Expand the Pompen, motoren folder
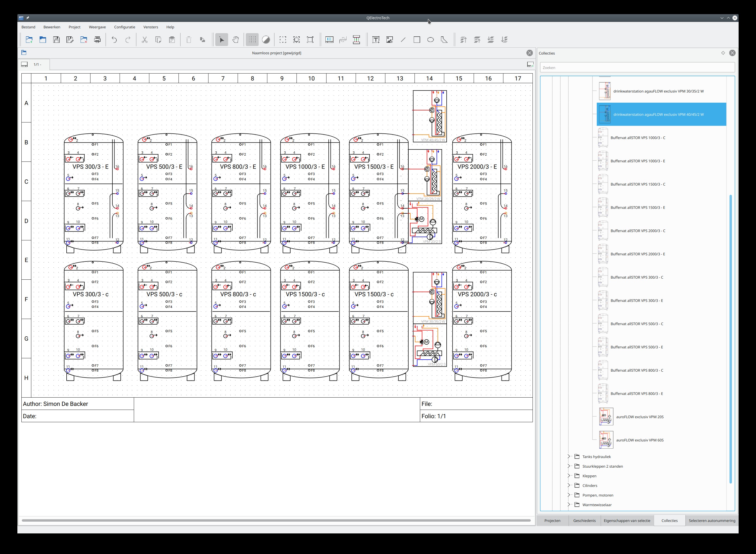 click(x=569, y=495)
